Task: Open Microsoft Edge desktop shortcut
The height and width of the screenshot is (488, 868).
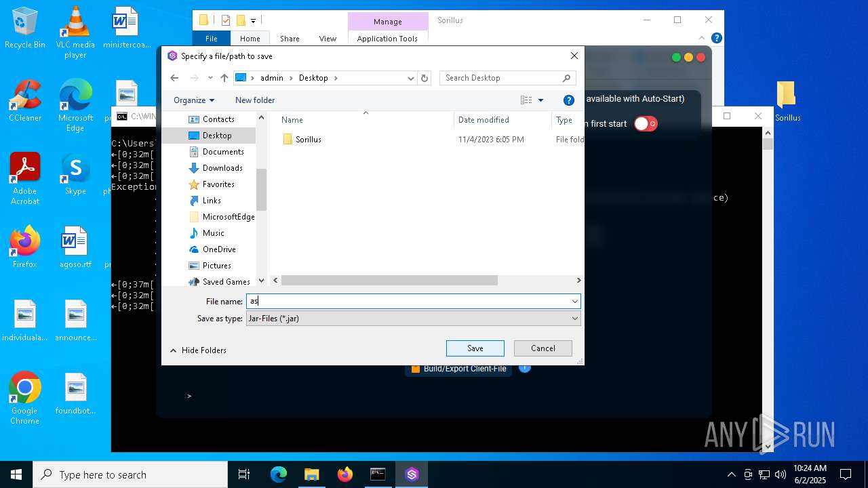Action: pyautogui.click(x=75, y=106)
